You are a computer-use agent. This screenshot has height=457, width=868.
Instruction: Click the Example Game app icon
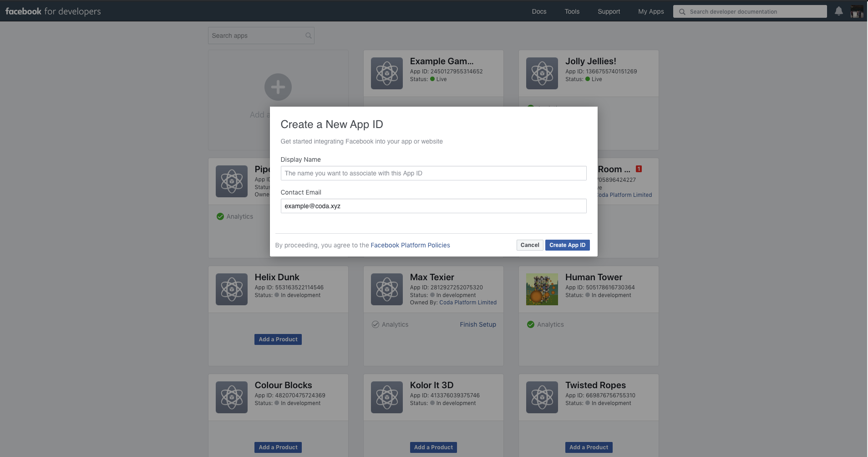coord(386,73)
